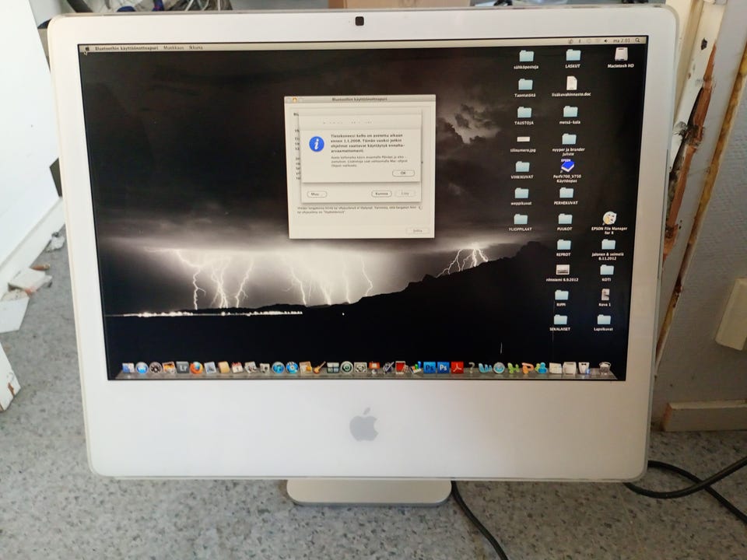Open the Ikkuna menu
The width and height of the screenshot is (747, 560).
point(196,47)
